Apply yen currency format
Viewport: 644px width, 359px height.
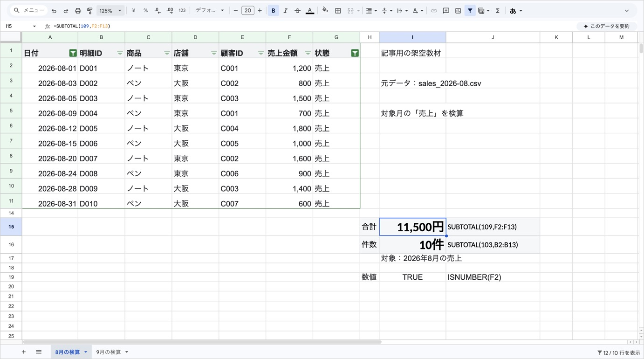tap(134, 11)
